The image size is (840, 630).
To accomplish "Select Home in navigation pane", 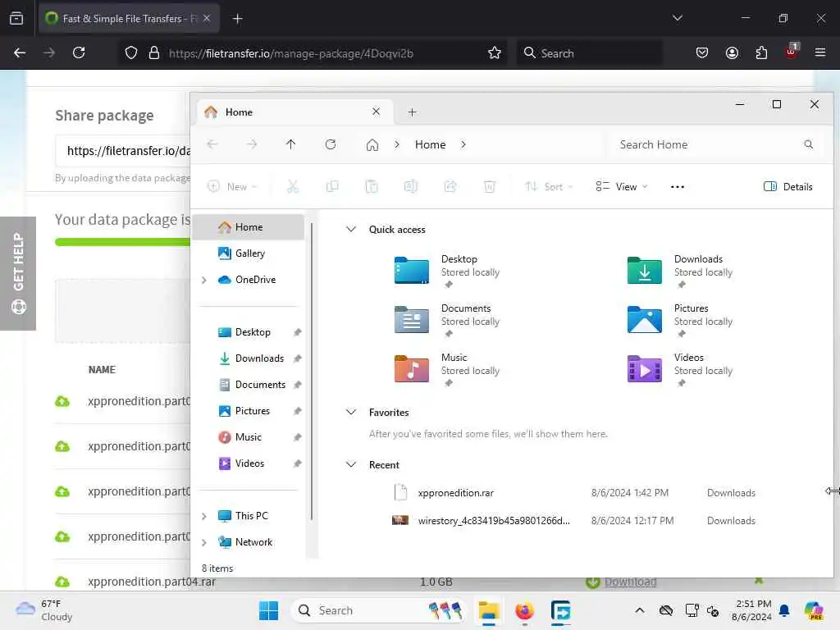I will tap(248, 227).
